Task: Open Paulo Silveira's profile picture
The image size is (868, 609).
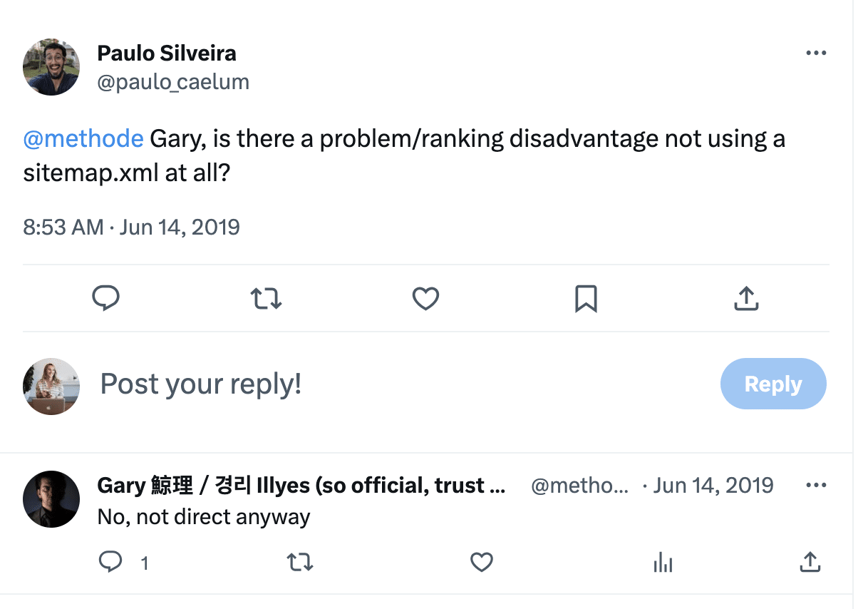Action: tap(51, 67)
